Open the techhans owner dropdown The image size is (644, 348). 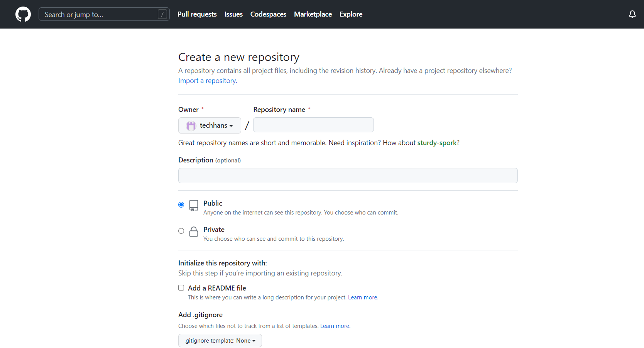[x=210, y=125]
